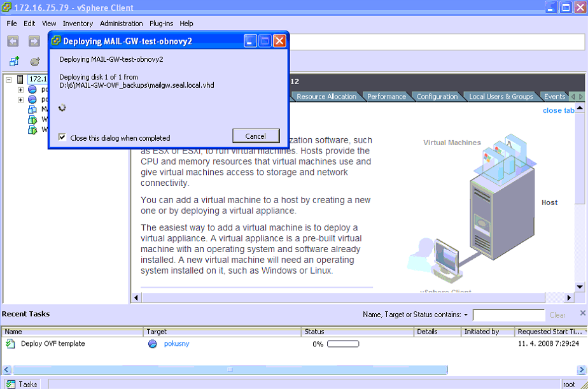The width and height of the screenshot is (588, 389).
Task: Click the content pane scroll-left arrow
Action: (x=136, y=298)
